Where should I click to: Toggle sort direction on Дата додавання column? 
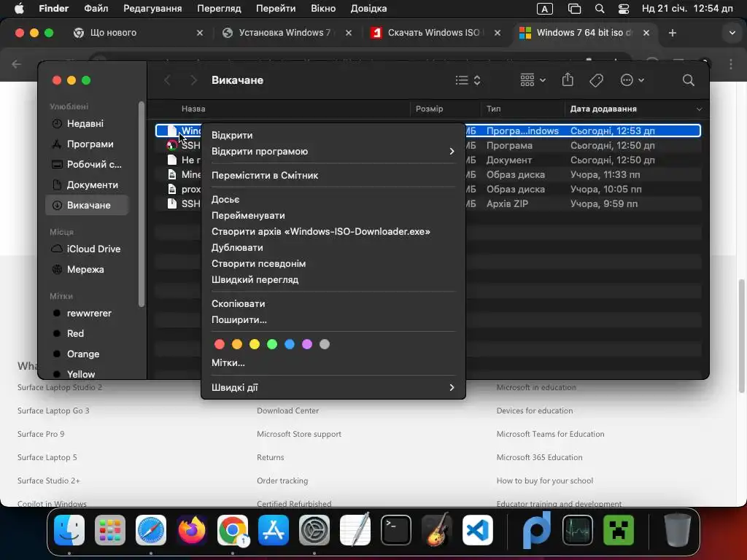[699, 109]
